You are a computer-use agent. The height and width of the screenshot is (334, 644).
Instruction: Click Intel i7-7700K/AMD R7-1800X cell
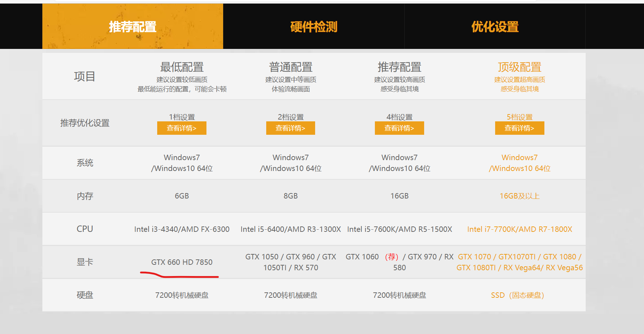coord(520,229)
